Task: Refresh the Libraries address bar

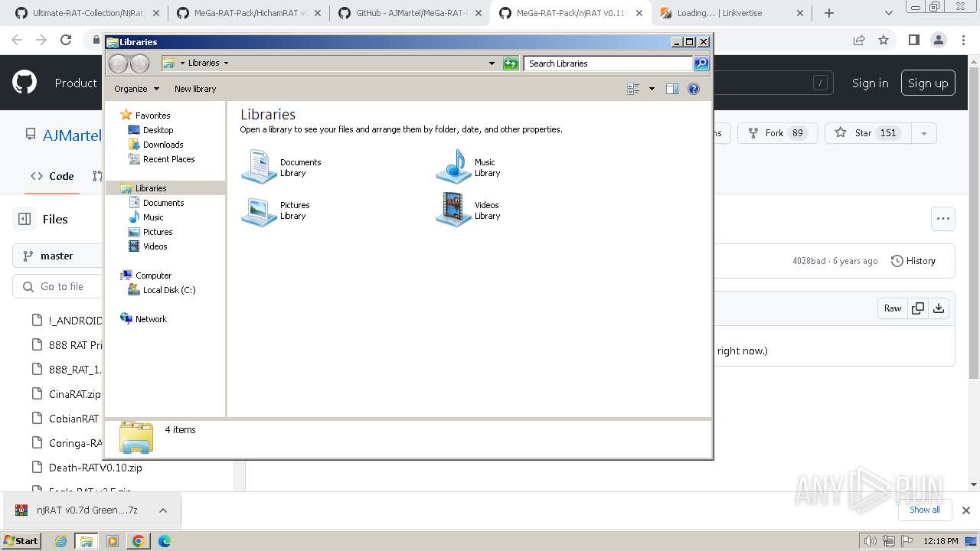Action: click(x=511, y=64)
